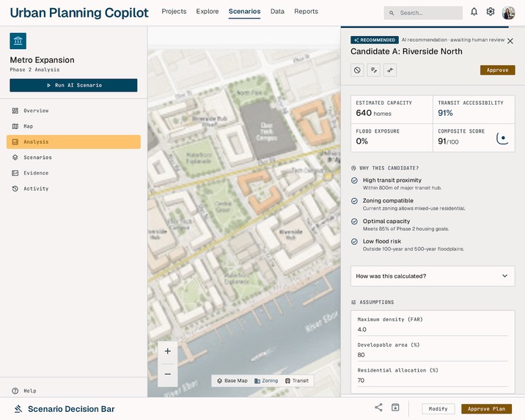Click the Activity history icon
This screenshot has height=420, width=525.
(x=15, y=188)
